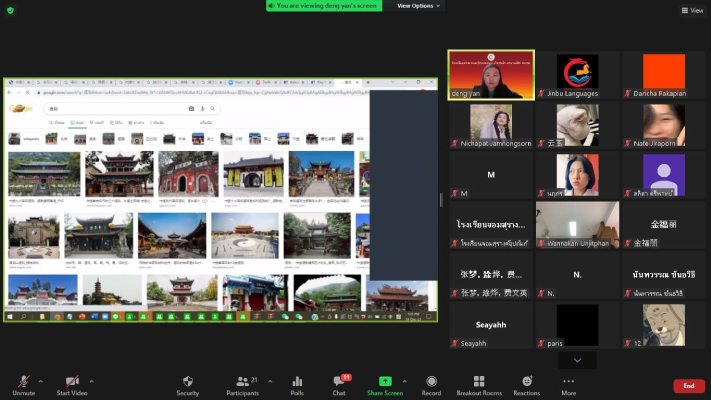
Task: Open the View Options dropdown
Action: point(419,6)
